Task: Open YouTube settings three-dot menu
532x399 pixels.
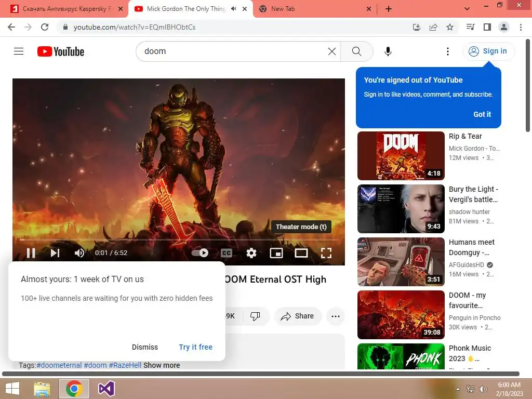Action: [x=447, y=51]
